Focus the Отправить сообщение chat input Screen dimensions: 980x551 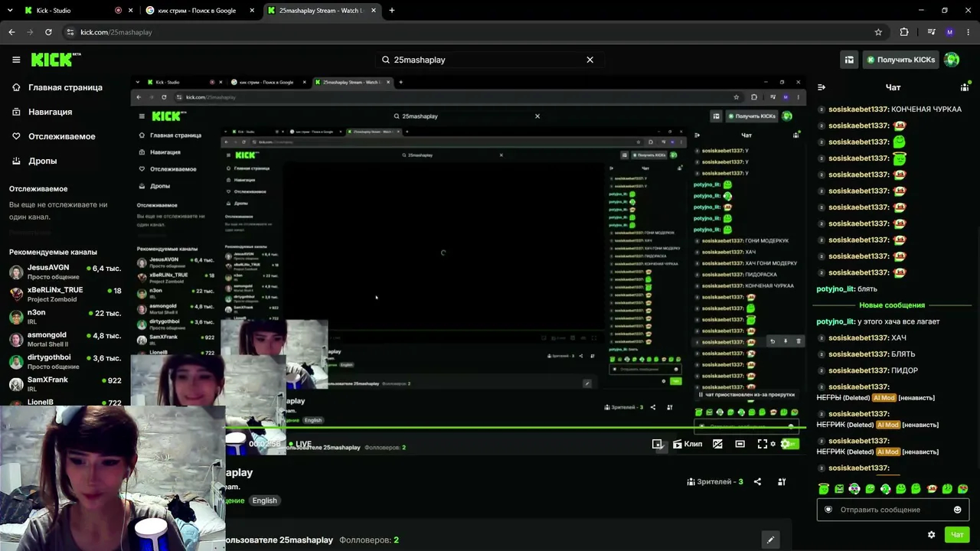point(893,510)
